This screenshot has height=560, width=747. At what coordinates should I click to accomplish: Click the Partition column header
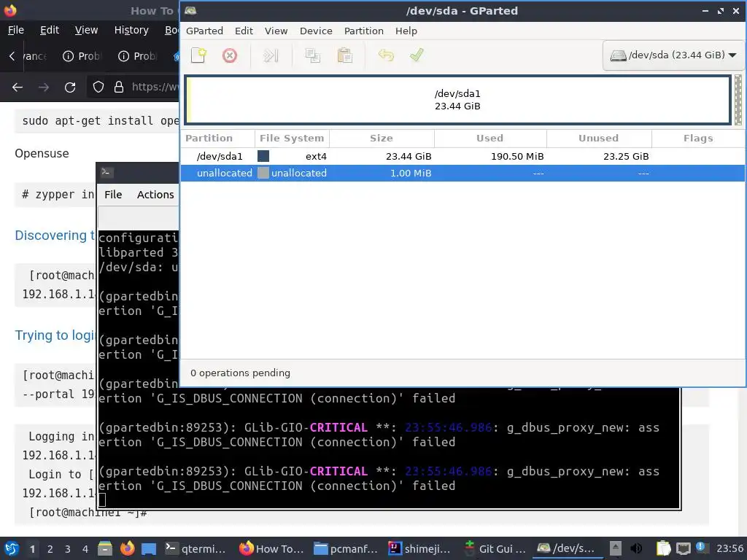coord(217,138)
